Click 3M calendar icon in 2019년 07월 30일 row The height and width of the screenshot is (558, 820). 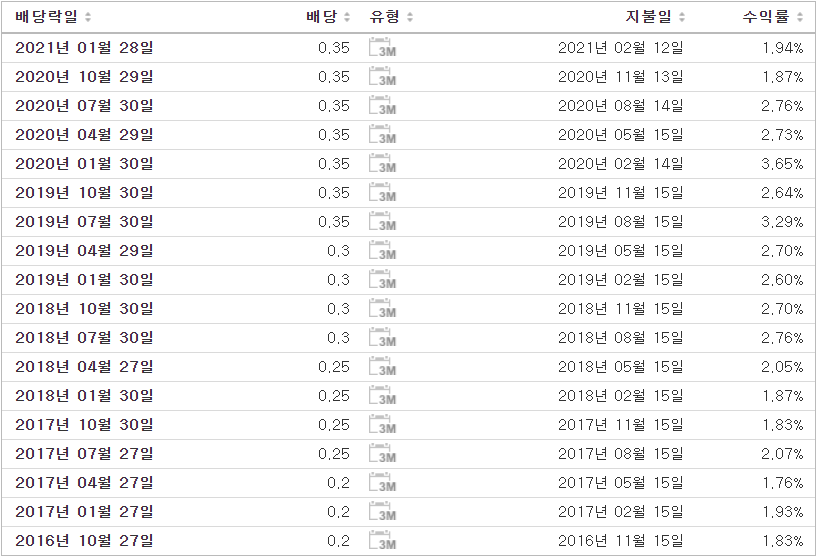382,222
